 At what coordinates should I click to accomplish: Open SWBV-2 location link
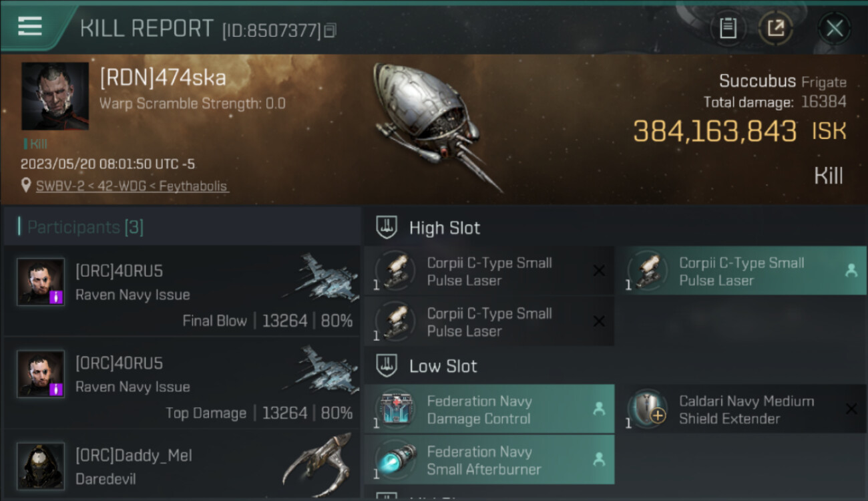tap(132, 186)
